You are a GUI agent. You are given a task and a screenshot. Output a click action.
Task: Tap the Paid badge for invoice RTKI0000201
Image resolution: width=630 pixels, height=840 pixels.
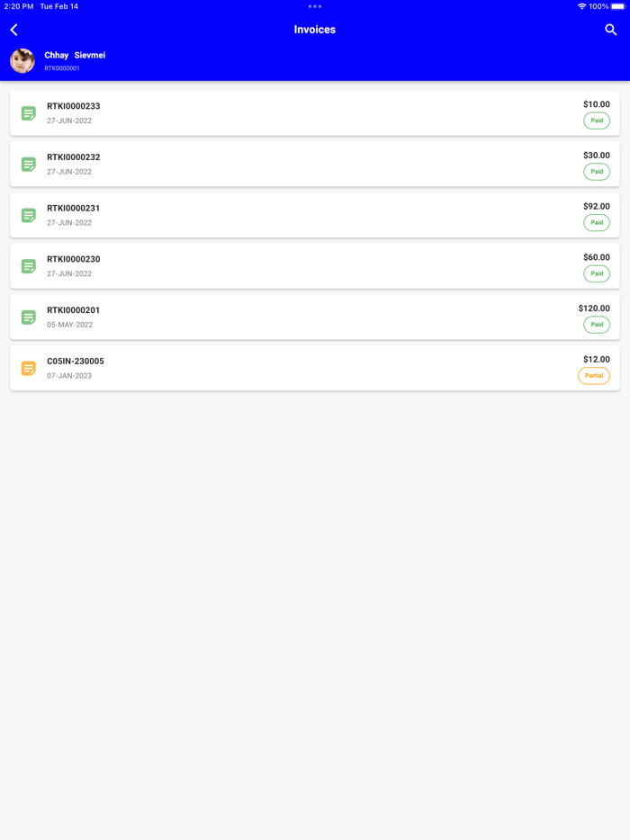pyautogui.click(x=596, y=325)
